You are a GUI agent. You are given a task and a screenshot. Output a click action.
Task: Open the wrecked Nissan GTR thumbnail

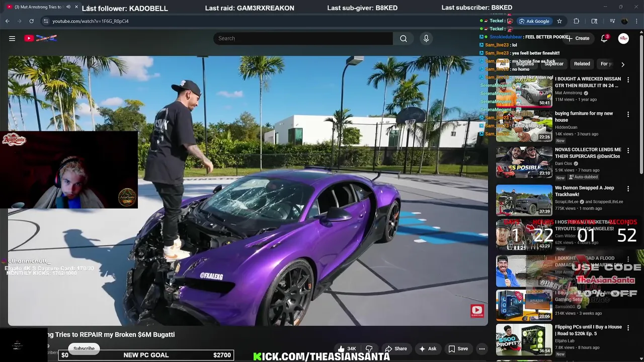click(524, 91)
